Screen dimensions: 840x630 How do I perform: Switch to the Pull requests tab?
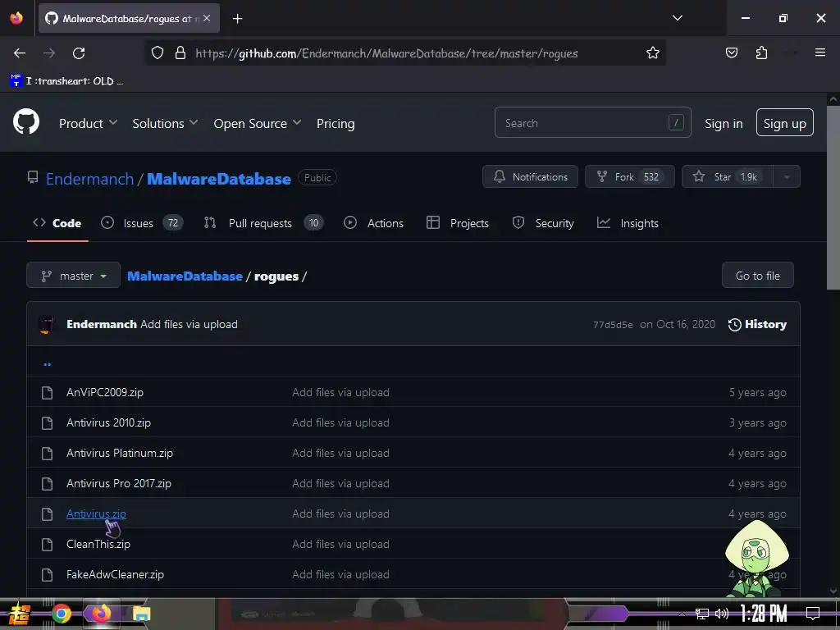[263, 223]
